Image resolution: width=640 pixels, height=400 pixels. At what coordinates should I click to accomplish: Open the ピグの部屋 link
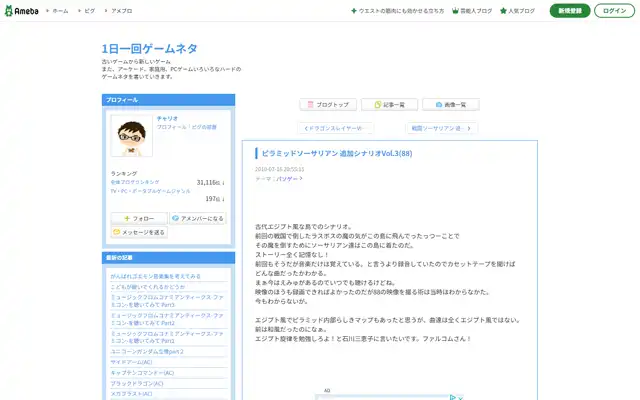[204, 127]
